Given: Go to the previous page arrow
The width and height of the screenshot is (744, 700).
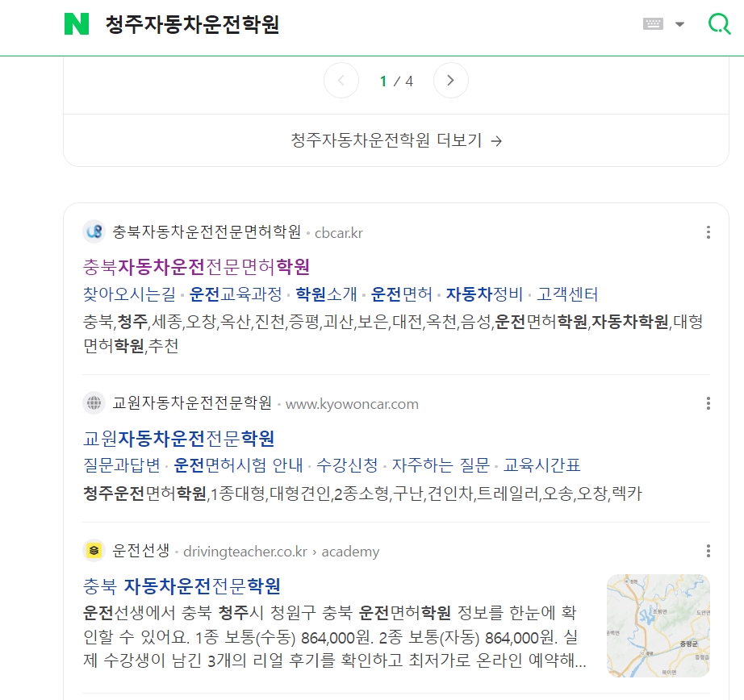Looking at the screenshot, I should click(x=341, y=80).
